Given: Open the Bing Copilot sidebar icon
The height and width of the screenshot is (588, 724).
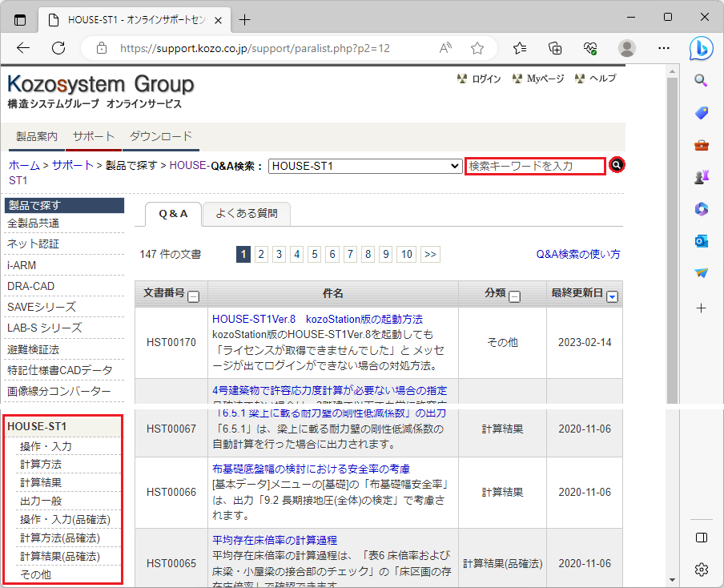Looking at the screenshot, I should coord(701,48).
